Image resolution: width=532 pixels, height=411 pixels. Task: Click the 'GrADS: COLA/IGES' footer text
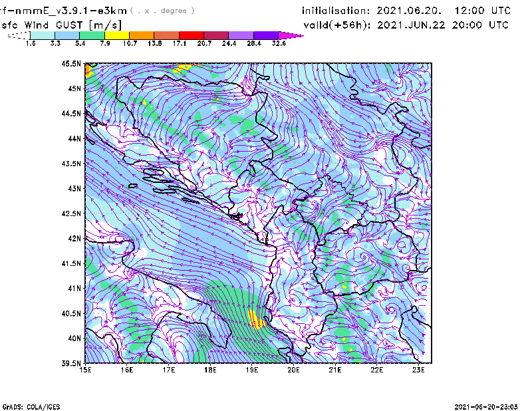[x=31, y=407]
